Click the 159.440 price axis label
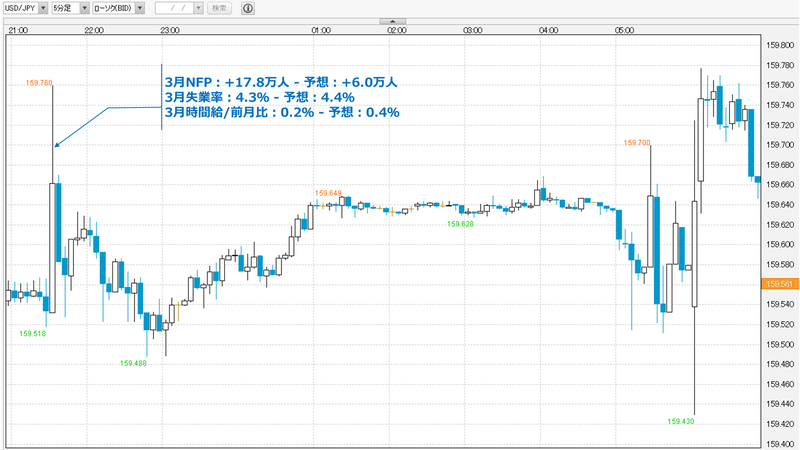800x450 pixels. click(780, 404)
